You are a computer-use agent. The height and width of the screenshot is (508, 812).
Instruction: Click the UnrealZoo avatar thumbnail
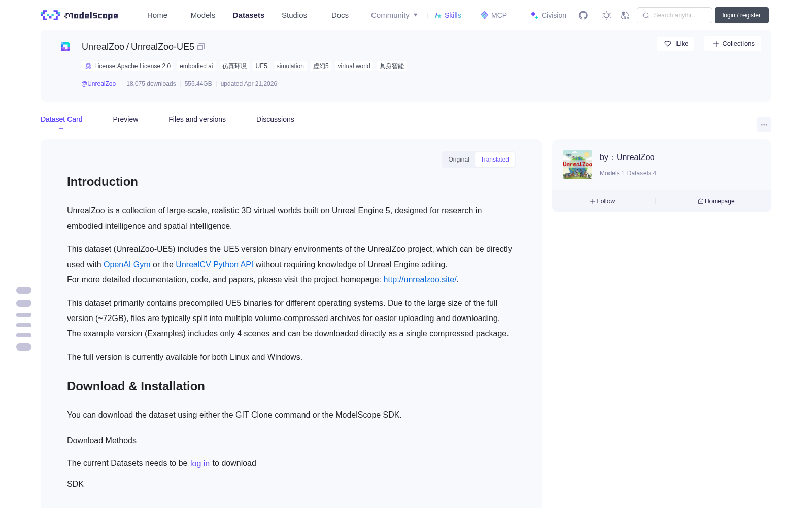coord(578,165)
